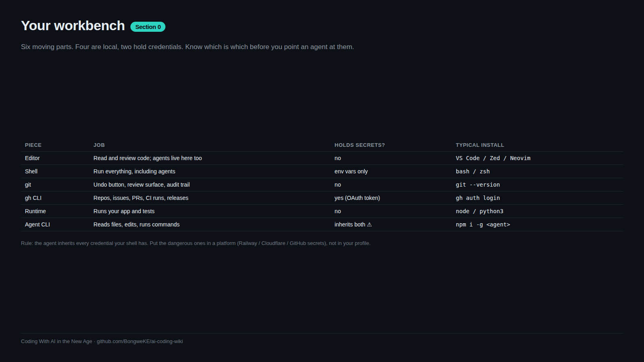Click 'node / python3' code
The image size is (644, 362).
pyautogui.click(x=479, y=211)
